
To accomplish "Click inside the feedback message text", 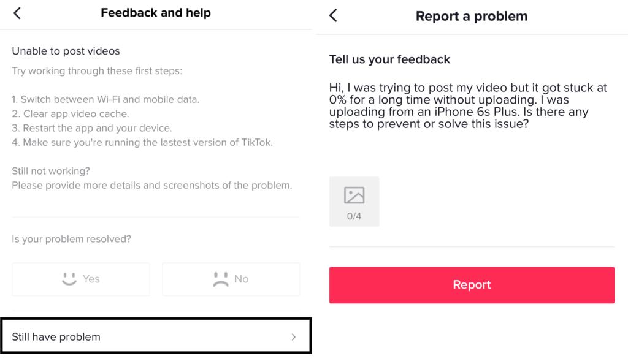I will pyautogui.click(x=468, y=105).
